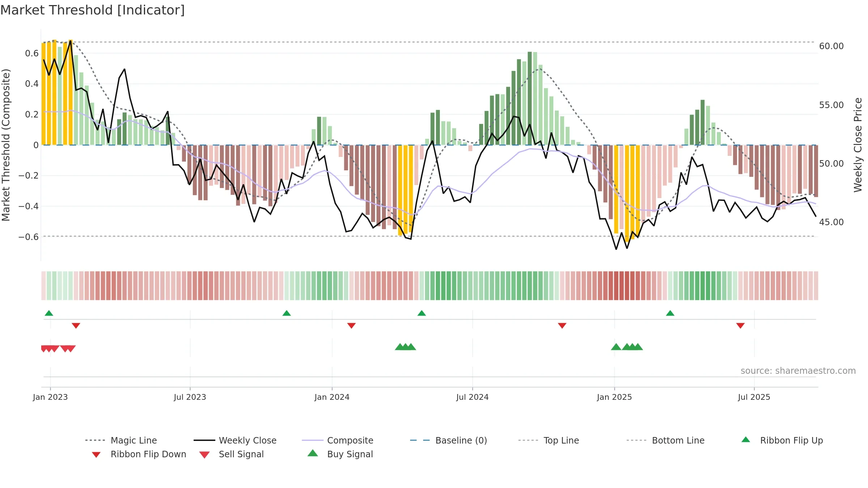Click the Ribbon Flip Up marker at Jan 2023
868x488 pixels.
49,313
